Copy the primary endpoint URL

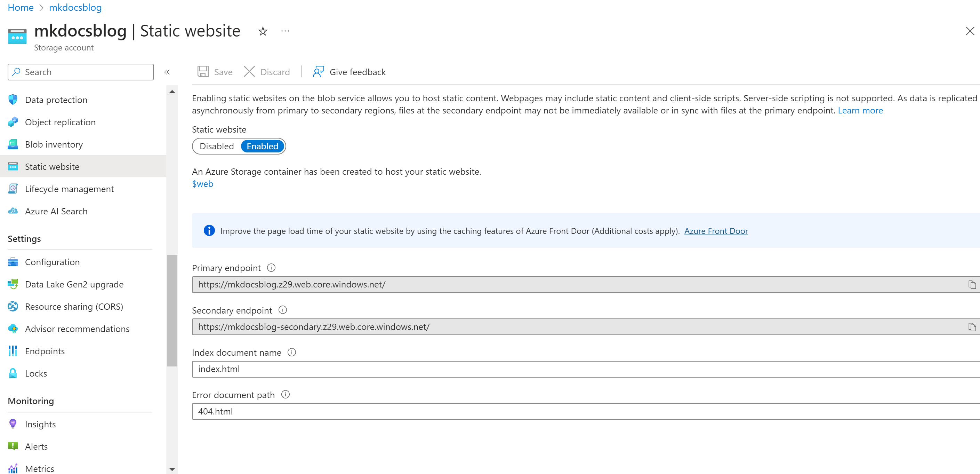pos(972,285)
